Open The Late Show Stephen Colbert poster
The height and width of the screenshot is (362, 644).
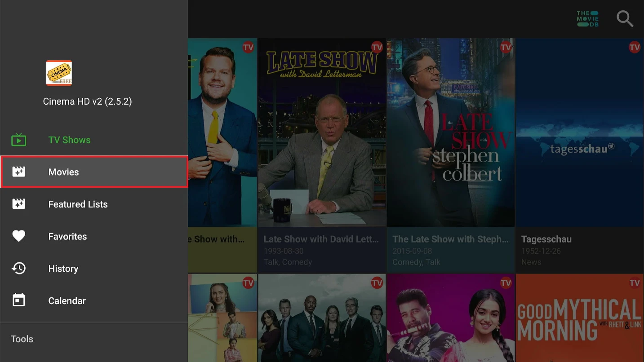(451, 132)
